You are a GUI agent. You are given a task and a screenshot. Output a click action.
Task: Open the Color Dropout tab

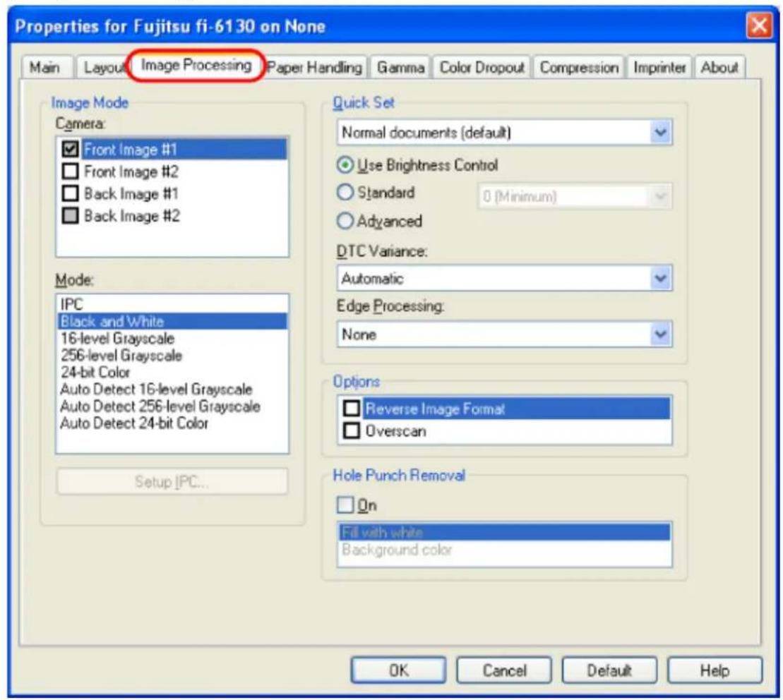tap(482, 67)
